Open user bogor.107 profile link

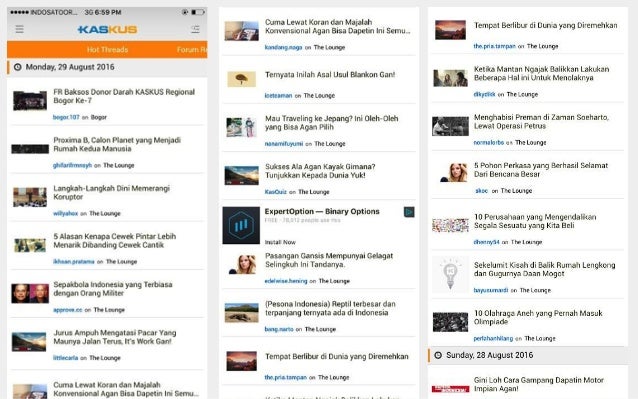66,117
